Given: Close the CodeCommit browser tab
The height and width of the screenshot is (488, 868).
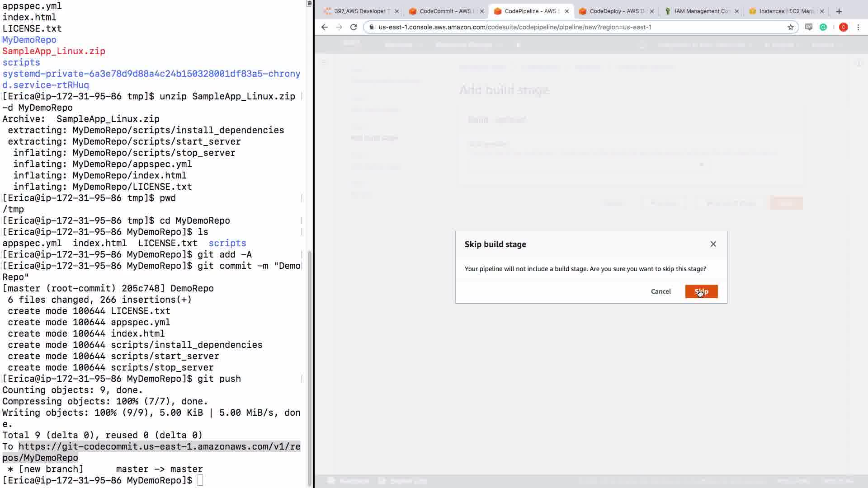Looking at the screenshot, I should (x=481, y=11).
